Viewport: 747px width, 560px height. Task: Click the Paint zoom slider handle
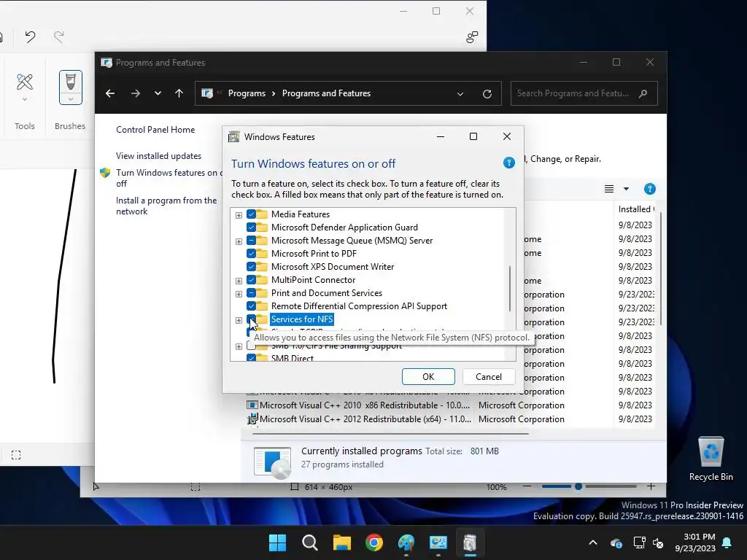[578, 486]
